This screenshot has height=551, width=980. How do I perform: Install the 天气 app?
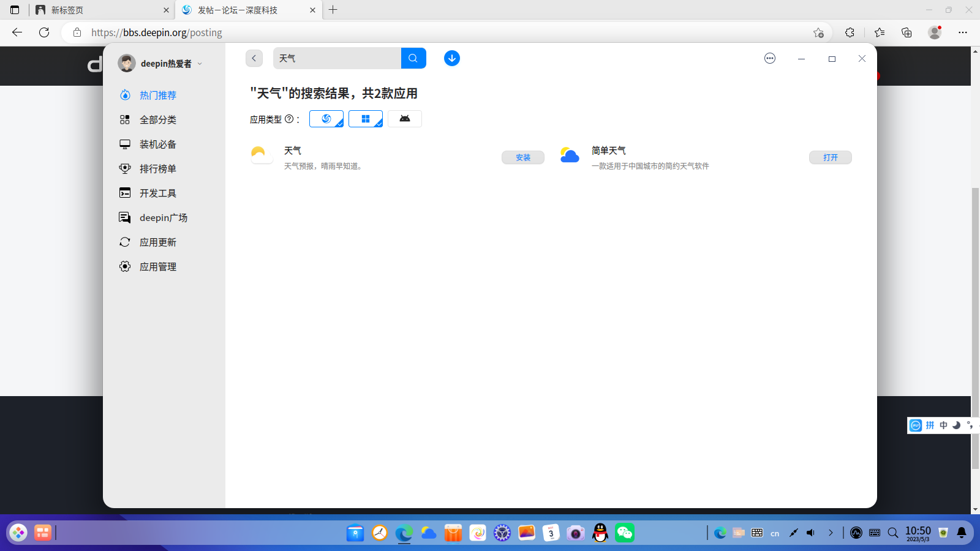[x=523, y=157]
